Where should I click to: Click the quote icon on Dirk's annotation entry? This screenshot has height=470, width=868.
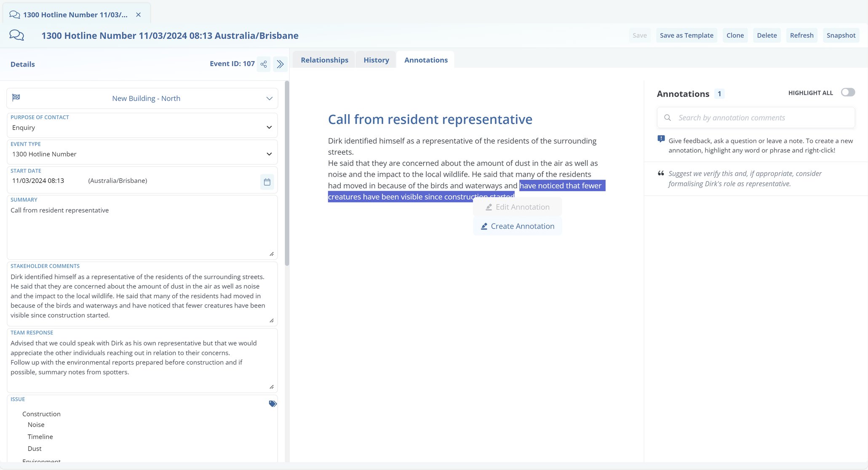[660, 173]
